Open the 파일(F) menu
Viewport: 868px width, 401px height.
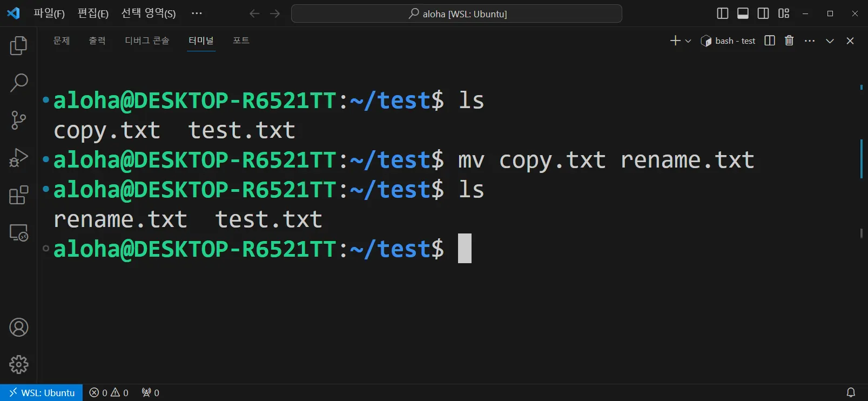tap(49, 14)
